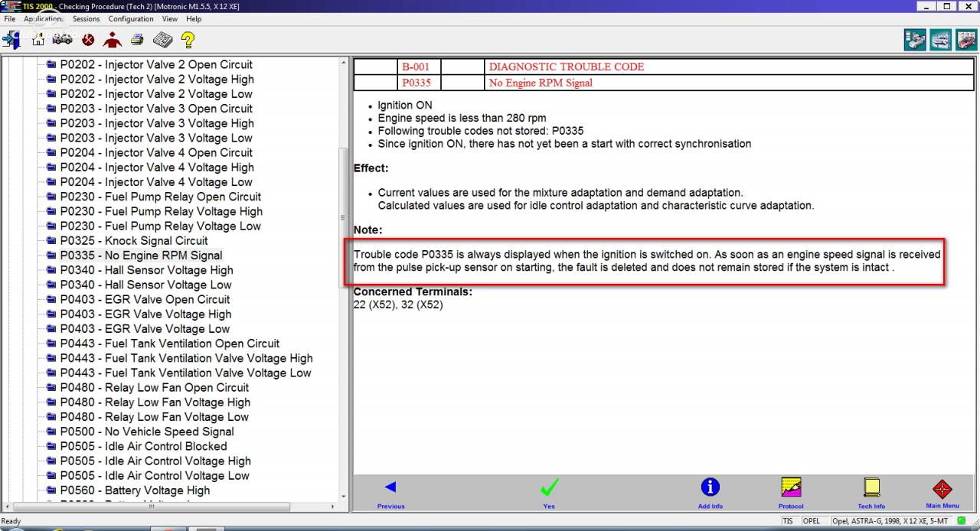
Task: Click the B-001 table cell
Action: 420,67
